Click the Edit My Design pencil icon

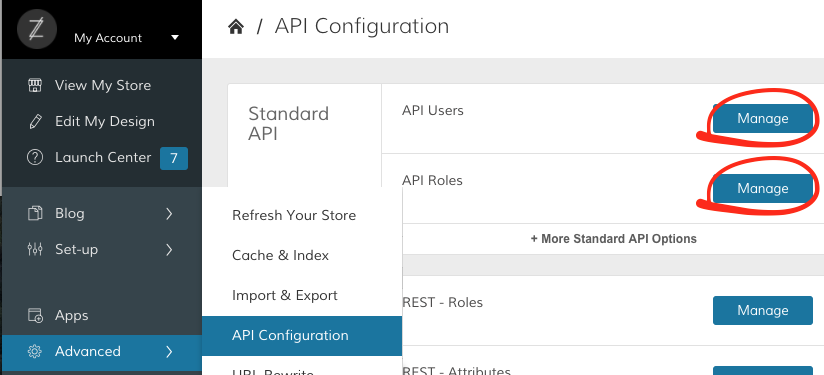(x=35, y=121)
